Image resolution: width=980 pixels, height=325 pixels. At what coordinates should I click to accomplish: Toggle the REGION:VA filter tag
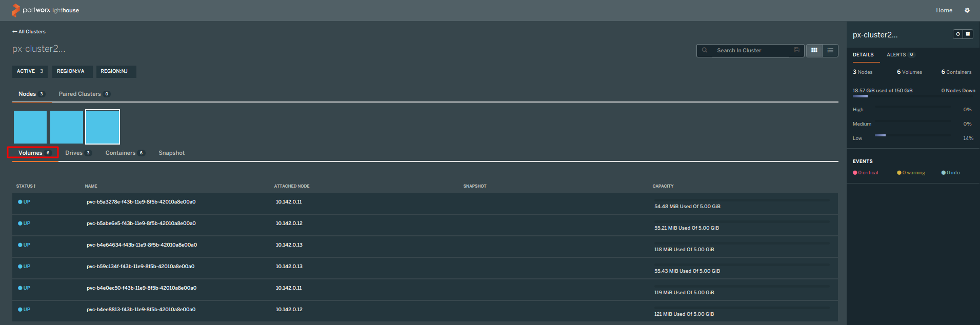(71, 71)
